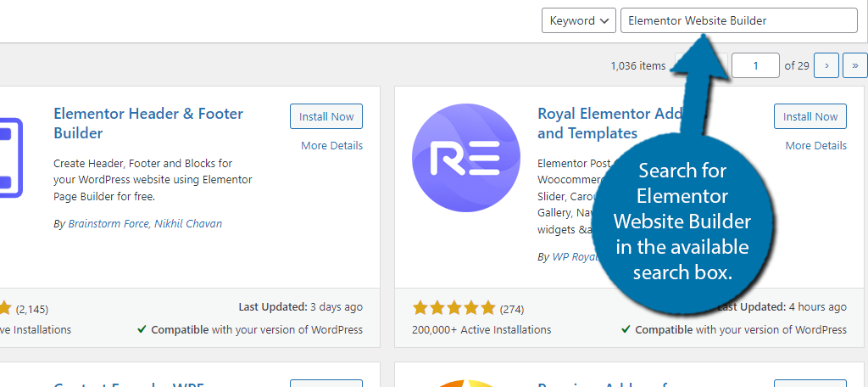Click the Header & Footer Builder description text
The width and height of the screenshot is (868, 387).
[x=153, y=180]
